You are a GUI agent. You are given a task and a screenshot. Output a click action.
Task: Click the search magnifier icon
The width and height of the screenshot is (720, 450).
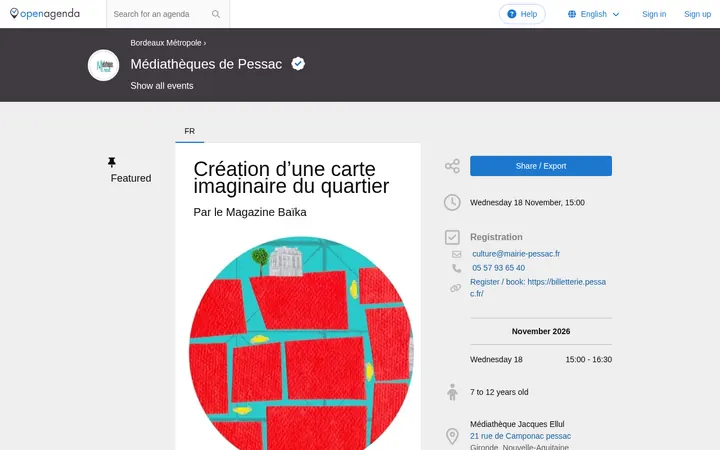point(216,14)
